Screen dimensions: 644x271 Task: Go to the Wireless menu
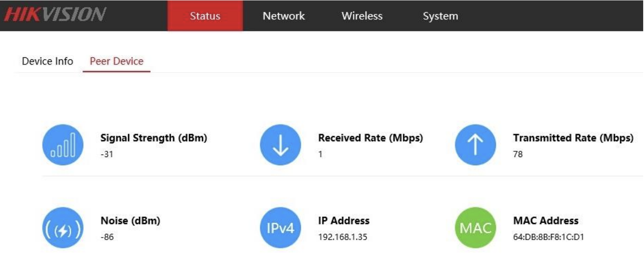tap(362, 16)
